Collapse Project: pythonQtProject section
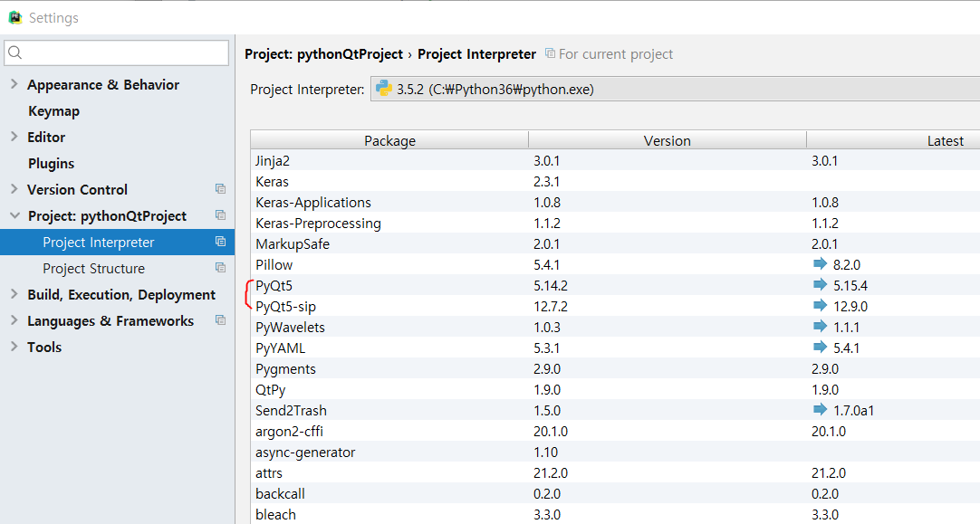This screenshot has width=980, height=524. (x=14, y=215)
